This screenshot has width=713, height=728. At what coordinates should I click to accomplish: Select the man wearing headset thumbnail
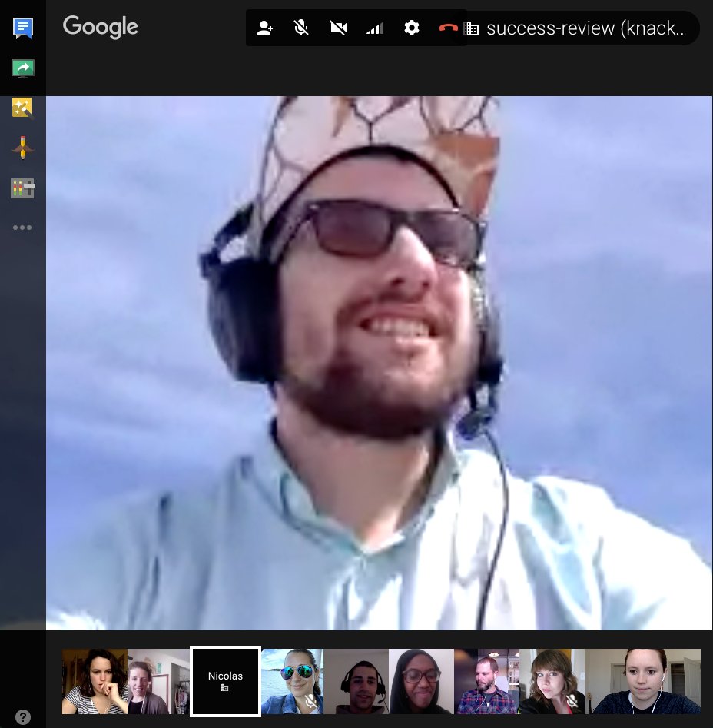(356, 681)
